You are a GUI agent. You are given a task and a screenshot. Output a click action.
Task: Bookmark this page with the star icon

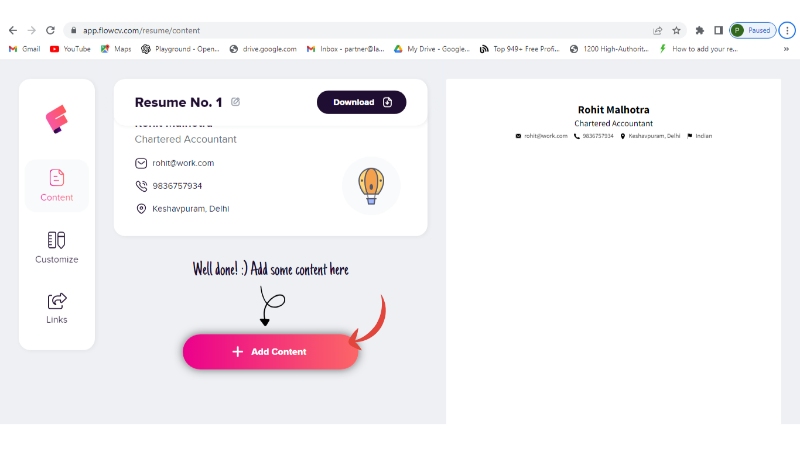point(676,30)
